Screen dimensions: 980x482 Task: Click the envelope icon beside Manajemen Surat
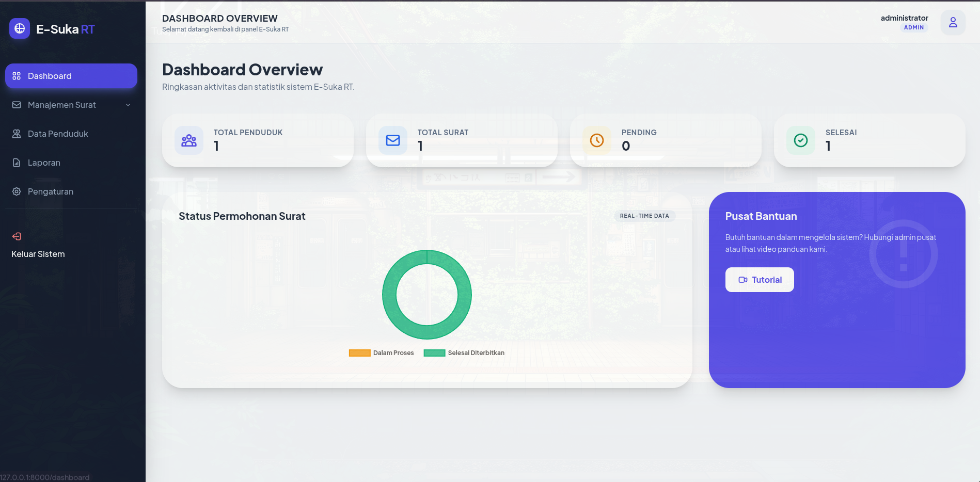point(16,105)
